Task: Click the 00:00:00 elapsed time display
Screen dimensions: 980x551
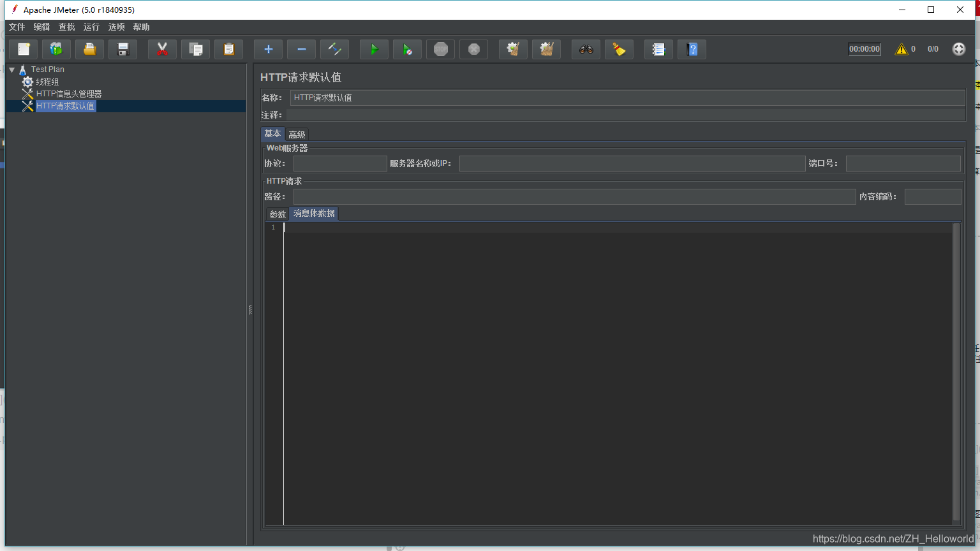Action: [865, 49]
